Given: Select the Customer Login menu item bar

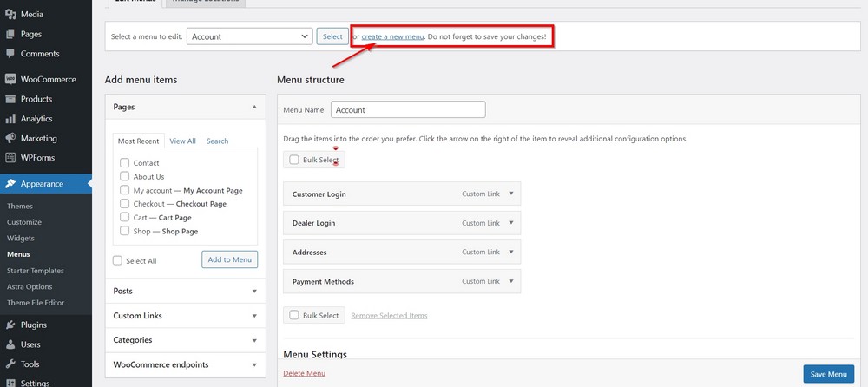Looking at the screenshot, I should click(402, 193).
